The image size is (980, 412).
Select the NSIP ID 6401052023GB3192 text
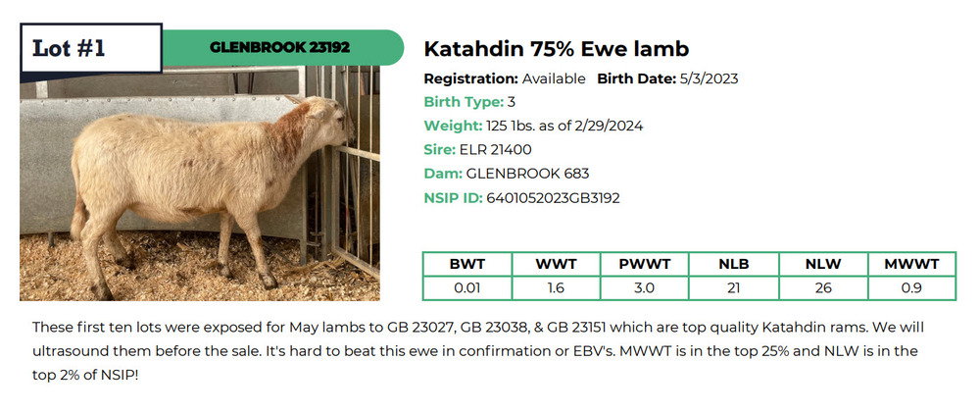[x=521, y=198]
